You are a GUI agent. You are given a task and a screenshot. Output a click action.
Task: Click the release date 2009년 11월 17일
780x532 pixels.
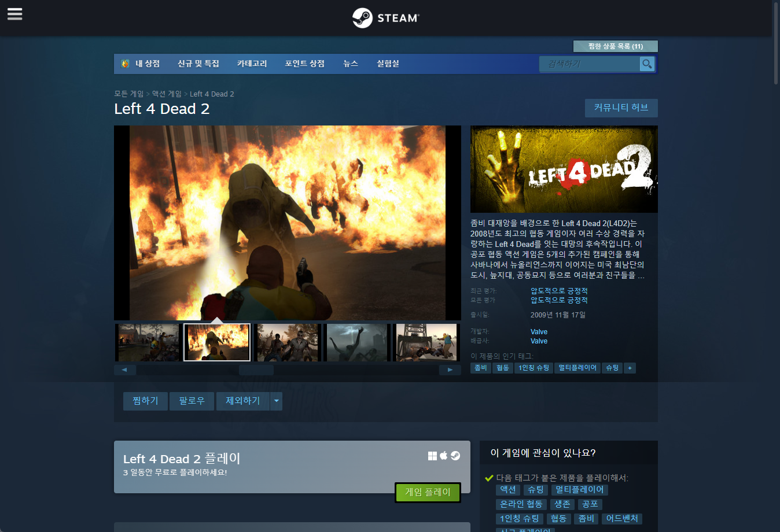(x=558, y=315)
